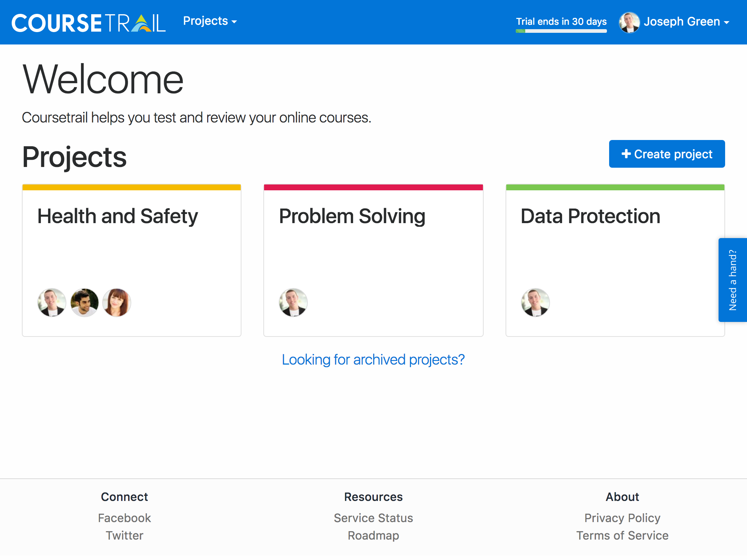Open the Privacy Policy link
The height and width of the screenshot is (560, 747).
tap(622, 518)
